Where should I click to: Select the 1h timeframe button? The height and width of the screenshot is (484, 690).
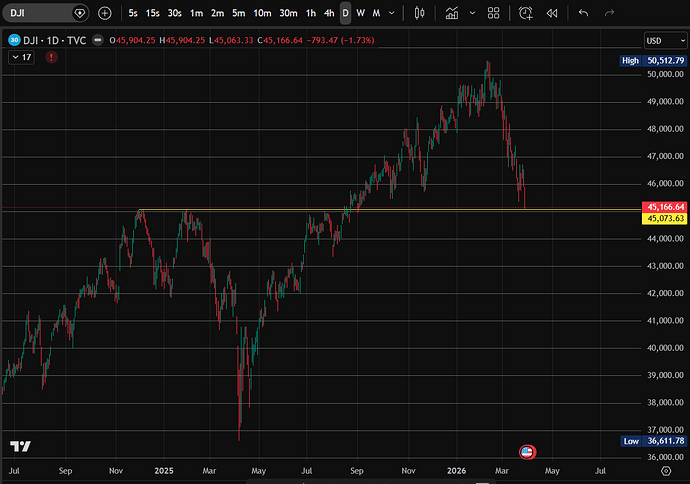point(311,13)
